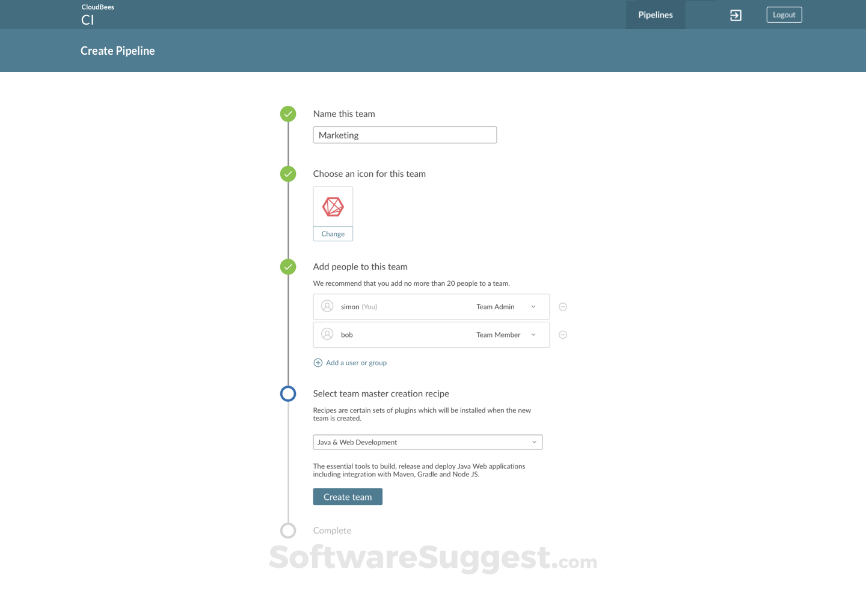The image size is (866, 616).
Task: Click the green checkmark beside Add people to this team
Action: point(288,266)
